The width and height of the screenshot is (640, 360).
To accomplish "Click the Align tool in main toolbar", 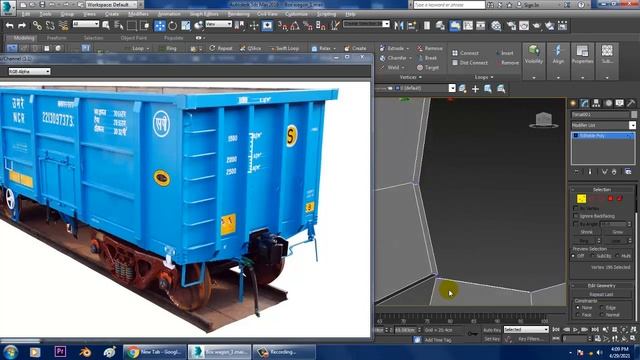I will click(411, 26).
